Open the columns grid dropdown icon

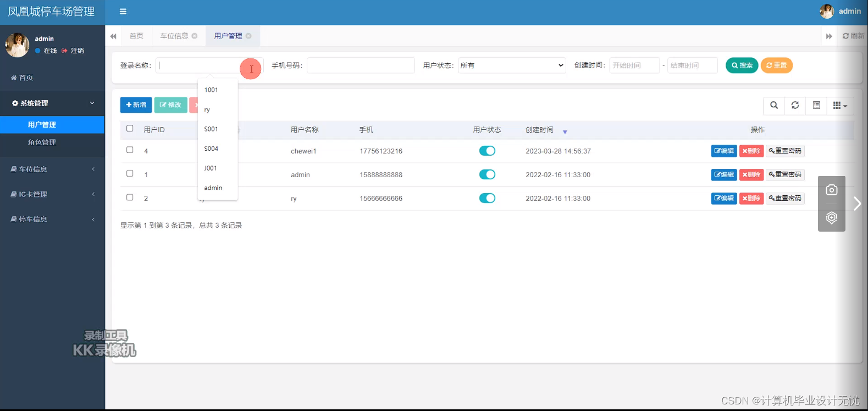(840, 105)
